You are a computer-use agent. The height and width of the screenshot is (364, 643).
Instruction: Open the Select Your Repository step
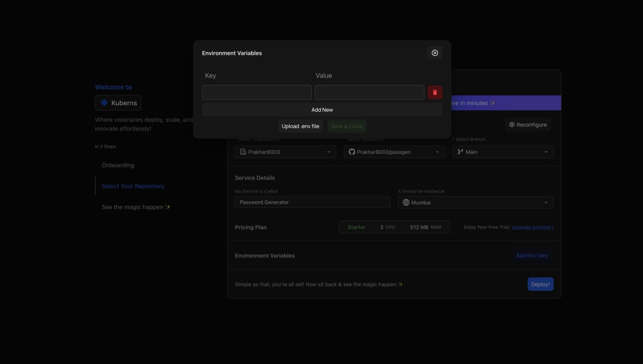point(133,186)
